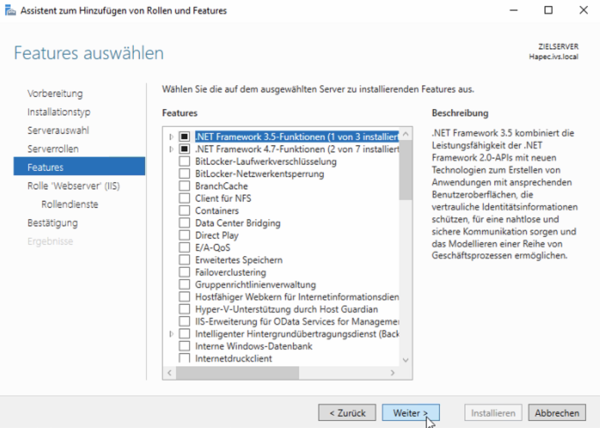Screen dimensions: 600x428
Task: Click the Weiter button
Action: click(410, 412)
